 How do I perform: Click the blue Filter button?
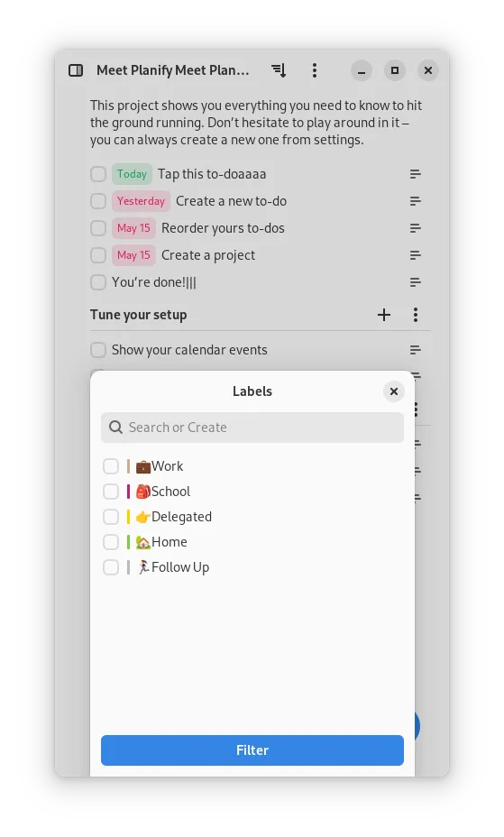252,750
